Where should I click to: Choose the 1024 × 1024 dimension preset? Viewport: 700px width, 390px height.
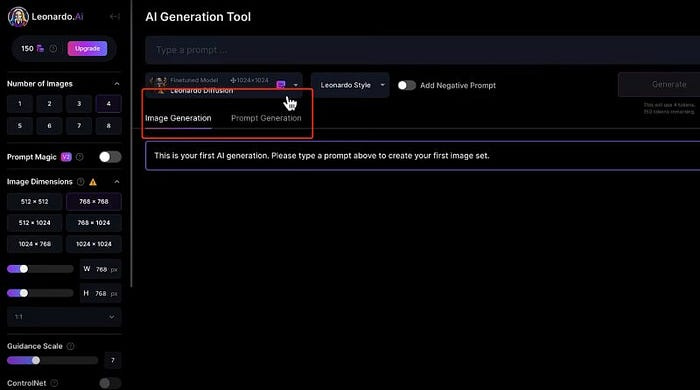click(94, 244)
